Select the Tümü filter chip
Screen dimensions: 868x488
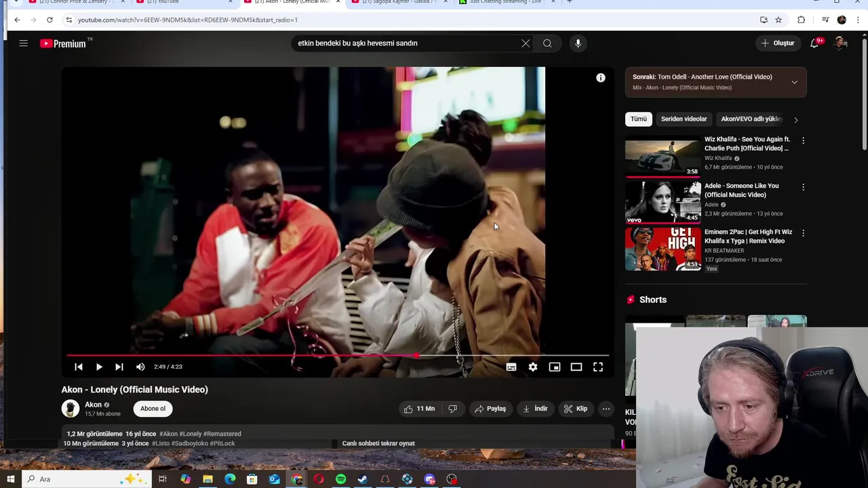point(639,119)
